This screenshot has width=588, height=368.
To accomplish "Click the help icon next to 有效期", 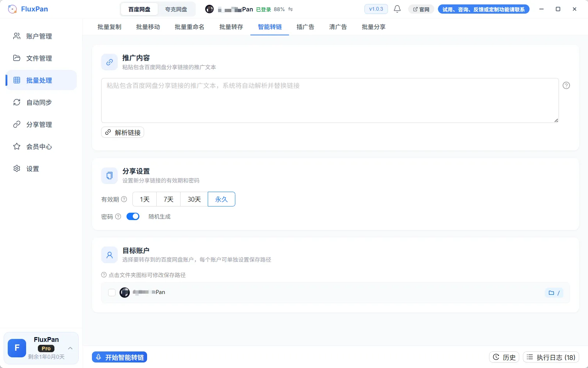I will click(124, 199).
